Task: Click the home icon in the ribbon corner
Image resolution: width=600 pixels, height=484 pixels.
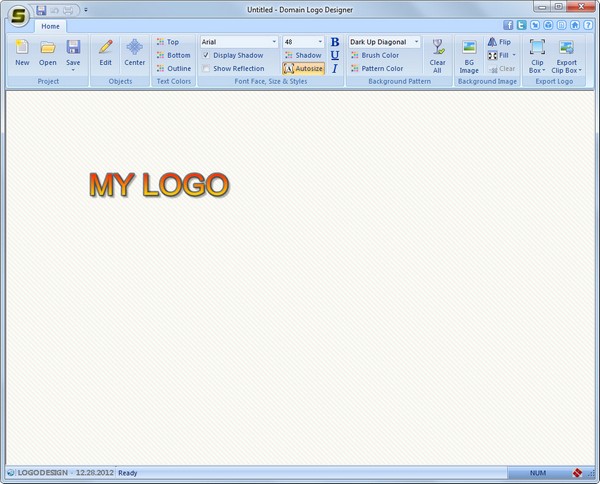Action: [575, 25]
